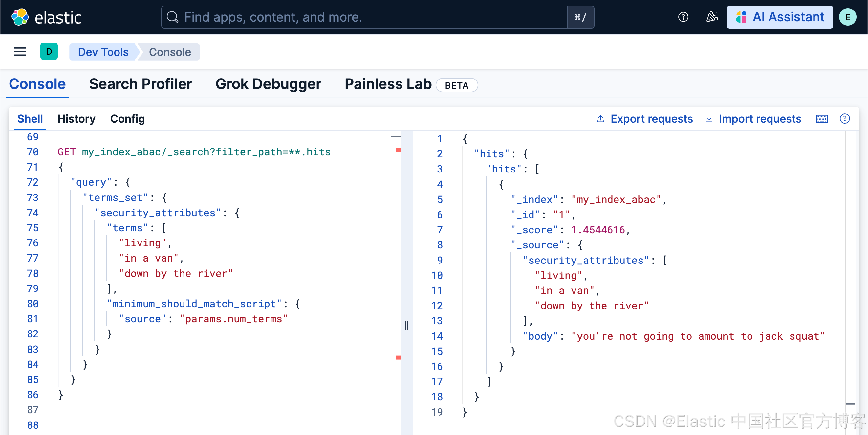Click the green D space avatar

(49, 52)
